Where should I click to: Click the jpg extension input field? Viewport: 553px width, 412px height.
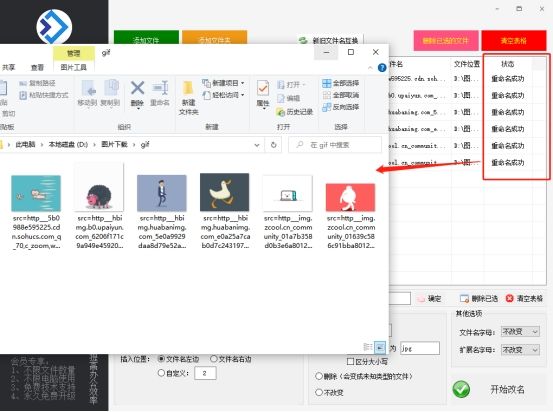pyautogui.click(x=420, y=348)
